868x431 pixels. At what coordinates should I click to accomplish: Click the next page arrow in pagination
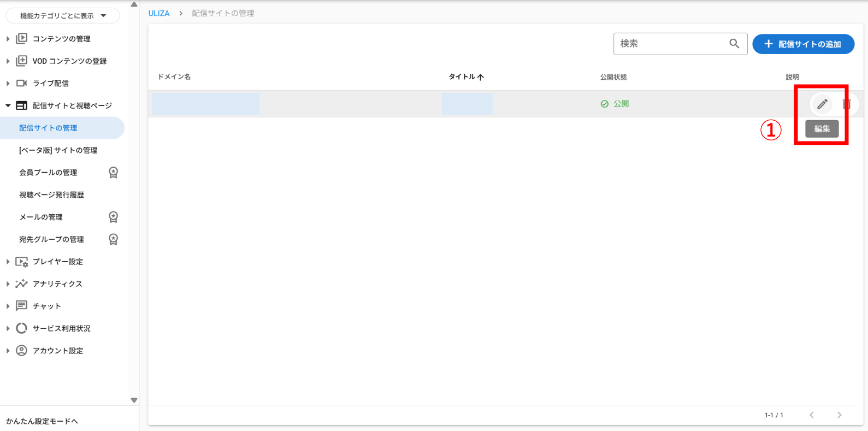(x=839, y=415)
